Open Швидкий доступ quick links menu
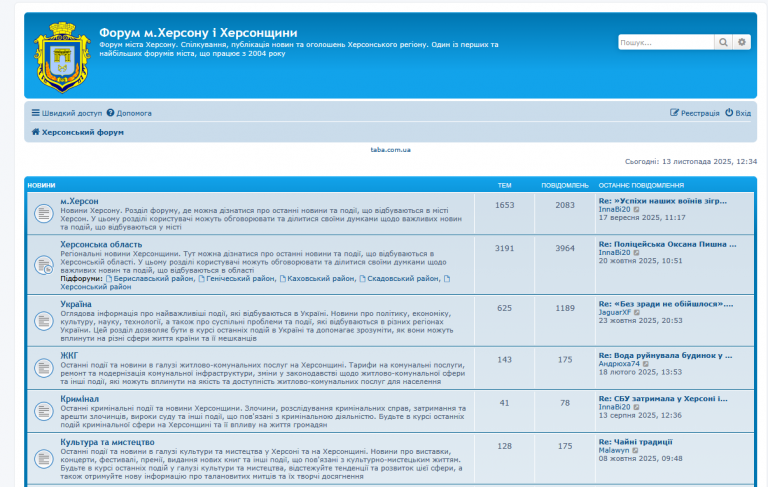 click(x=67, y=113)
